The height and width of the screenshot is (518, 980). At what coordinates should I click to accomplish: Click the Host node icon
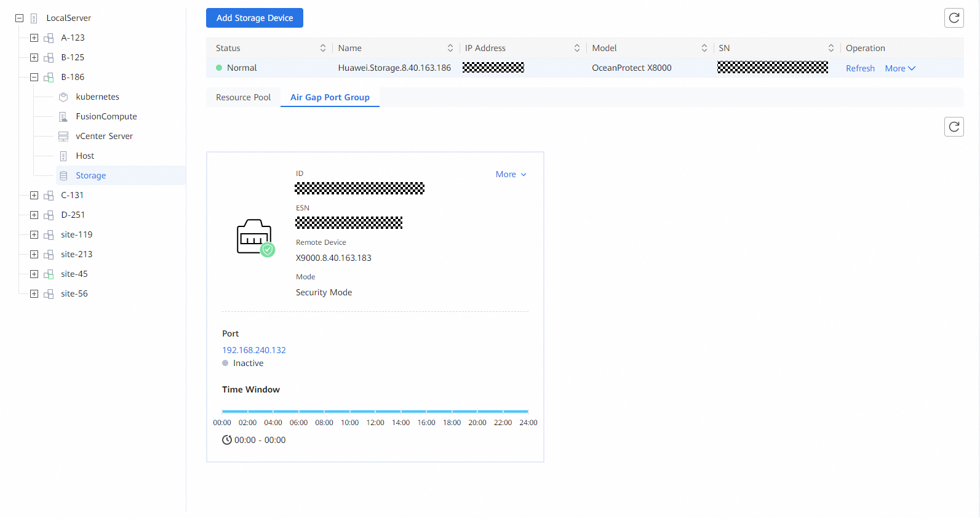[x=63, y=156]
